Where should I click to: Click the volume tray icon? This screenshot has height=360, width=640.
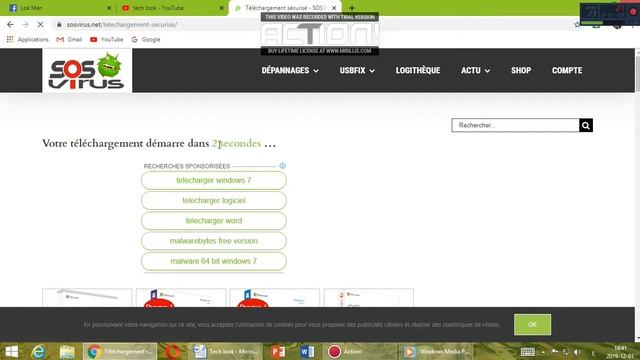(578, 352)
